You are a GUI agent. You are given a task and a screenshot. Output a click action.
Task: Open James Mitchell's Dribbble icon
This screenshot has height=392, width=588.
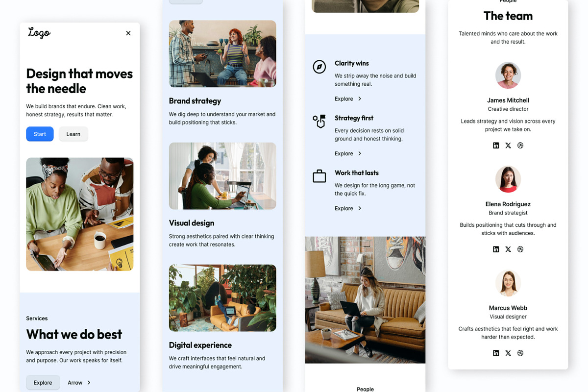click(x=520, y=146)
